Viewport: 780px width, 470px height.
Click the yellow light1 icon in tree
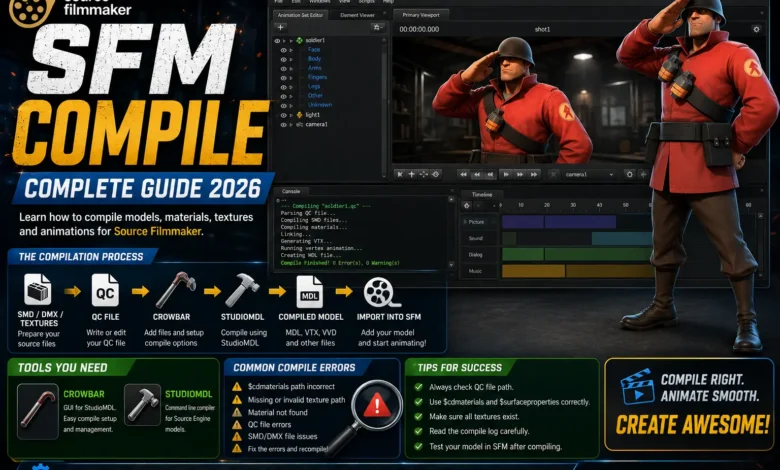299,115
